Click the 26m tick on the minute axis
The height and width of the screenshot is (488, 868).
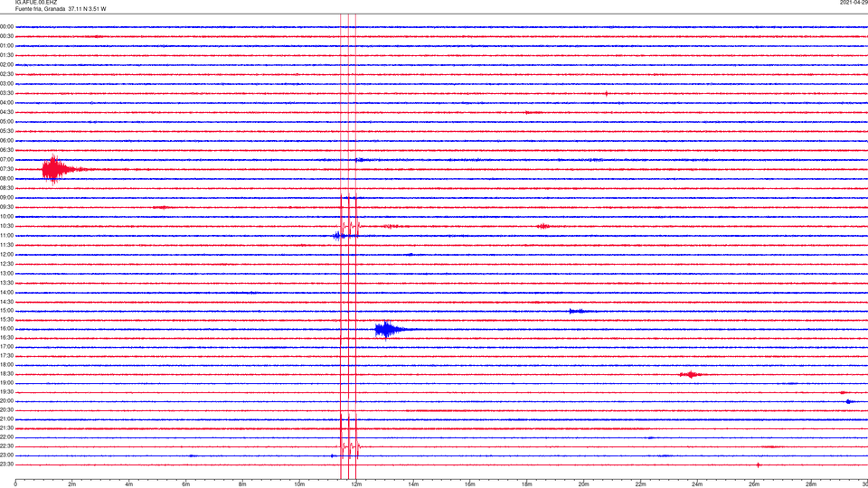pyautogui.click(x=754, y=484)
